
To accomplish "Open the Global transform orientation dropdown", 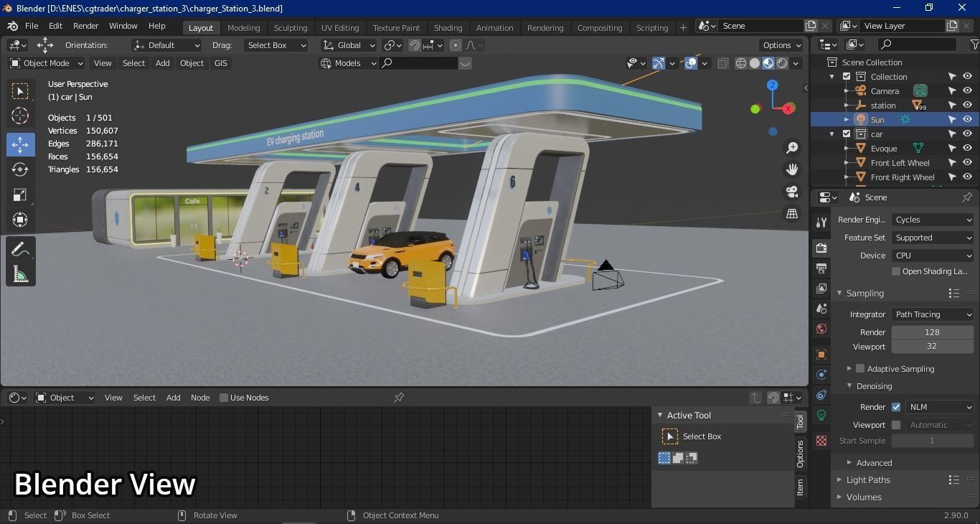I will pyautogui.click(x=349, y=45).
